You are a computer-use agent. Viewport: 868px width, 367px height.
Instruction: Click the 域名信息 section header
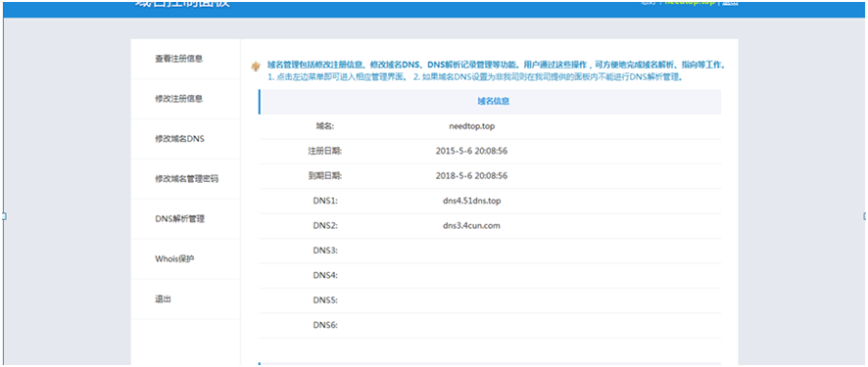[490, 102]
